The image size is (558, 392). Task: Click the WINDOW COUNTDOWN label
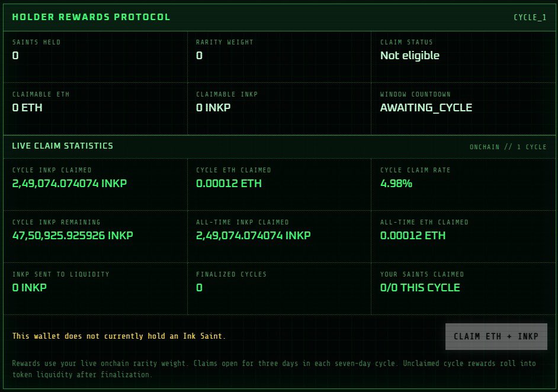coord(415,94)
